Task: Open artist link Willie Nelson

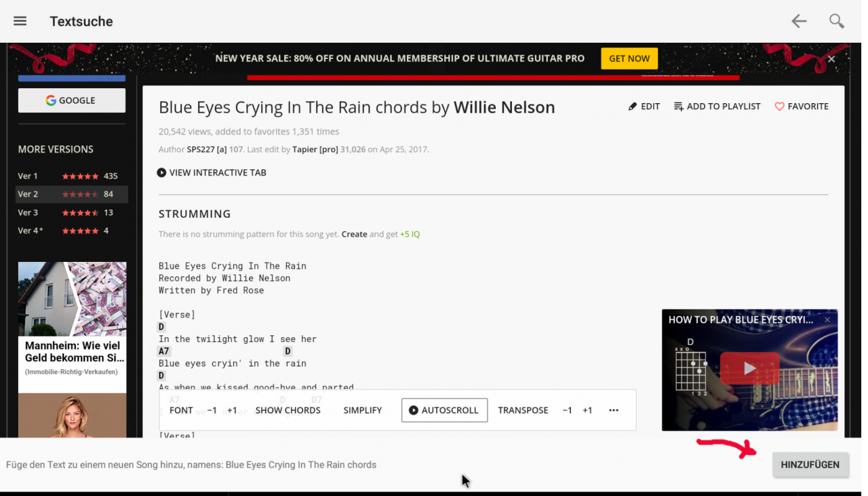Action: 505,107
